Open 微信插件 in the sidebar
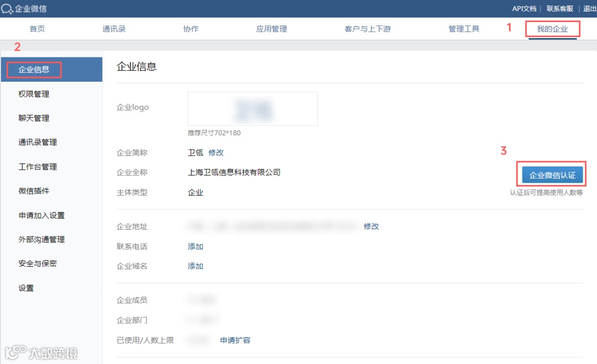 pyautogui.click(x=34, y=191)
